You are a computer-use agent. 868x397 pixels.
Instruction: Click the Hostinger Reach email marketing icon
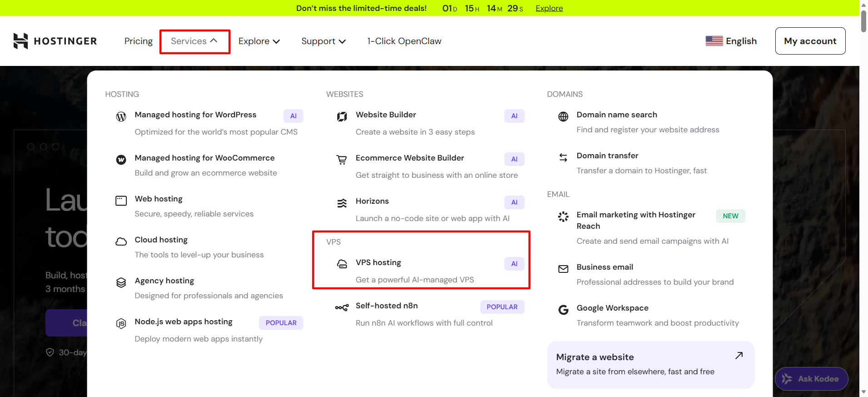point(563,216)
